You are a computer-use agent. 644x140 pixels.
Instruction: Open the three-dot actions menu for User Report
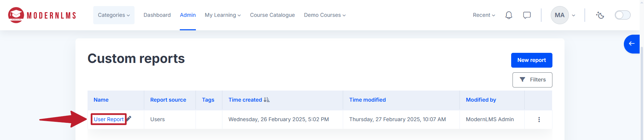(x=539, y=119)
